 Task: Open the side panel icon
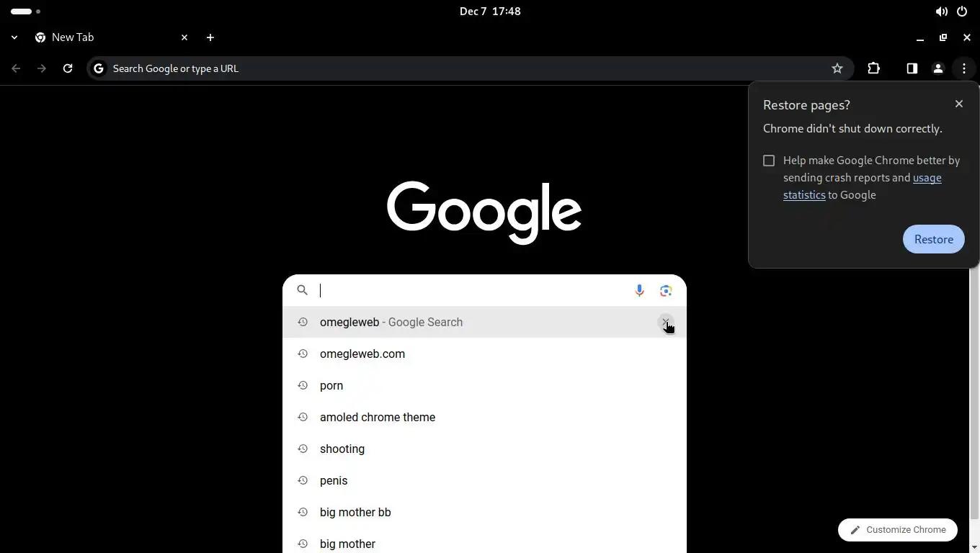tap(912, 68)
